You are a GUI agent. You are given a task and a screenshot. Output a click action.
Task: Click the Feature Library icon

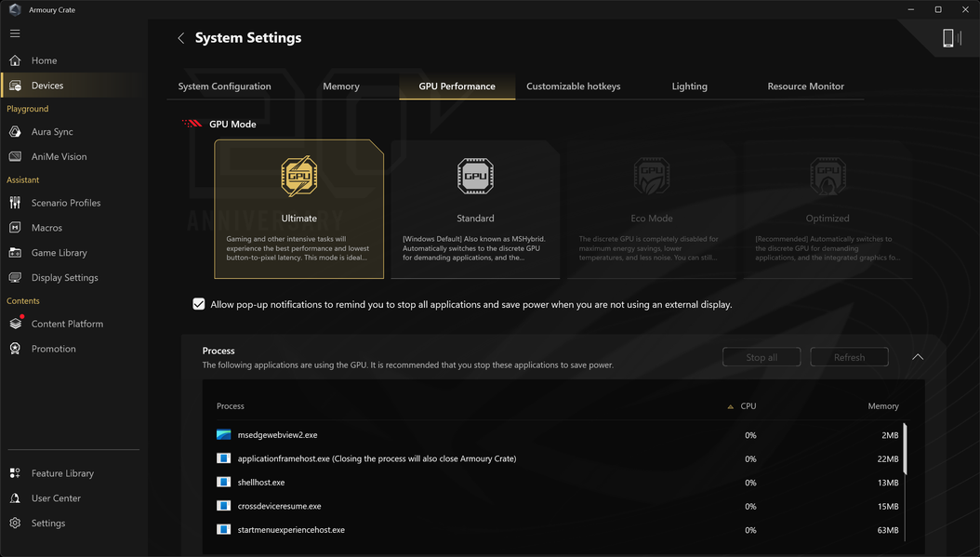click(x=15, y=473)
